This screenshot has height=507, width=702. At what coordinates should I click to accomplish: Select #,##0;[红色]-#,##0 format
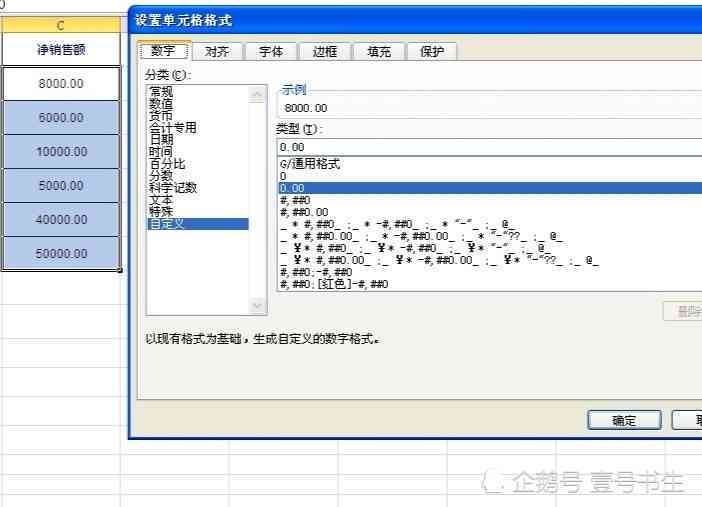point(334,284)
